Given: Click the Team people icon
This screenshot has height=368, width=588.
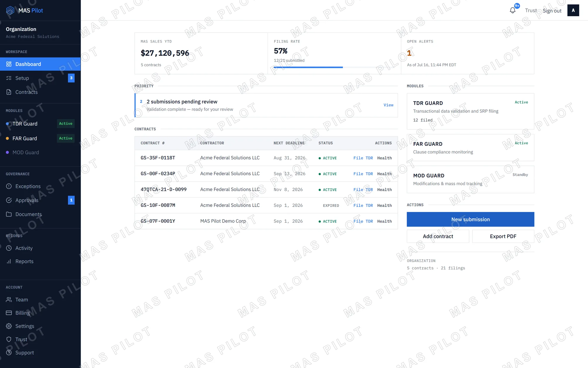Looking at the screenshot, I should (9, 300).
